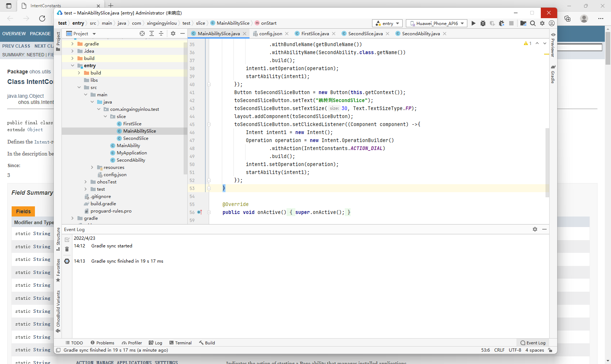611x364 pixels.
Task: Expand the .idea folder
Action: coord(72,51)
